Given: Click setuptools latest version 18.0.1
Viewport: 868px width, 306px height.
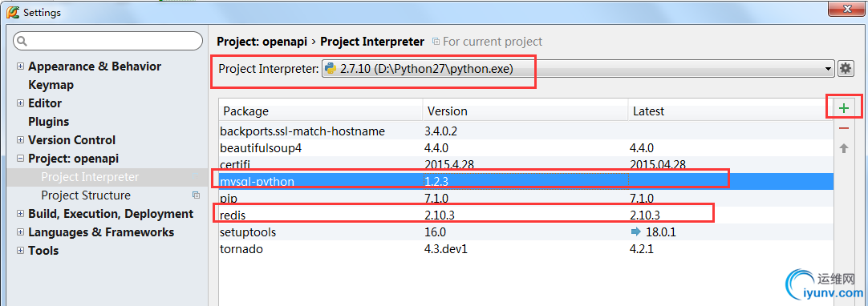Looking at the screenshot, I should click(x=660, y=232).
